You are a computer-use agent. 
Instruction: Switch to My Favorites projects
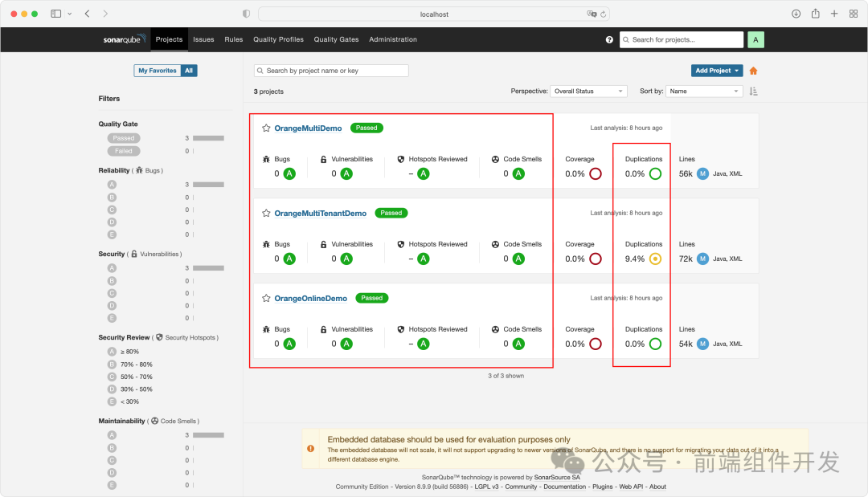(x=158, y=71)
